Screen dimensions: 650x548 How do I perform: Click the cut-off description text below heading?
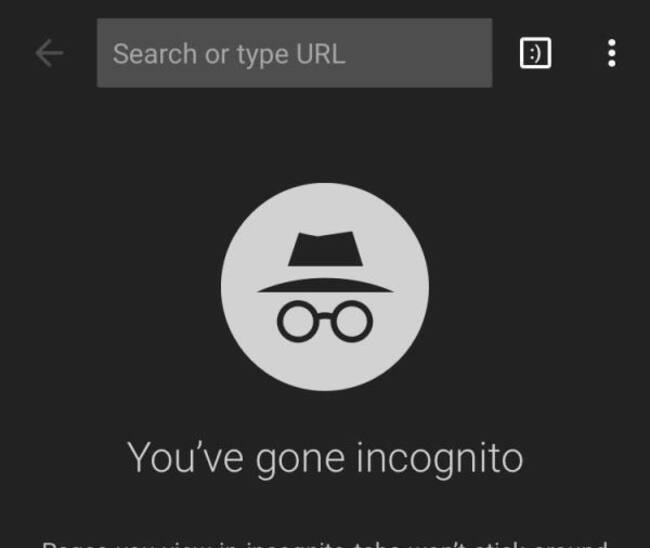[325, 543]
